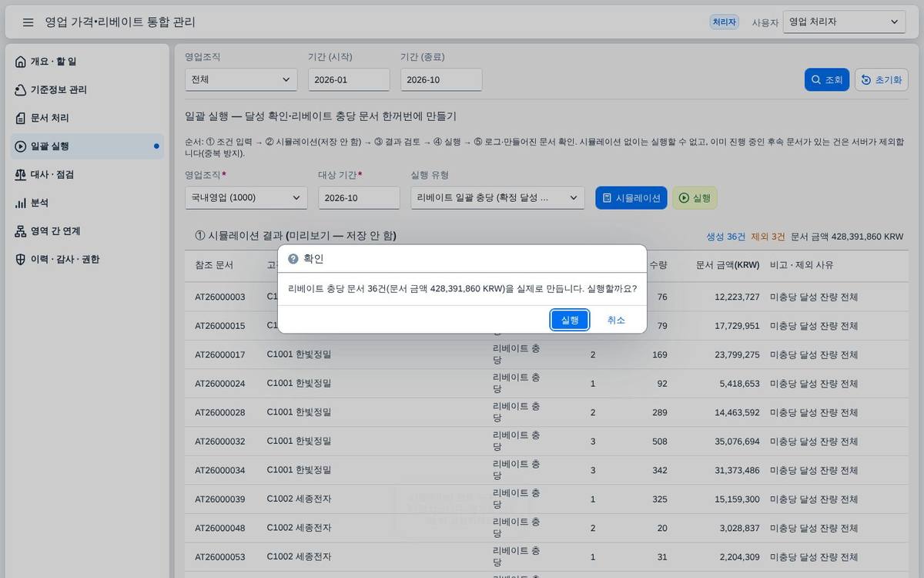Click the 참조 문서 column header
924x578 pixels.
pyautogui.click(x=214, y=265)
